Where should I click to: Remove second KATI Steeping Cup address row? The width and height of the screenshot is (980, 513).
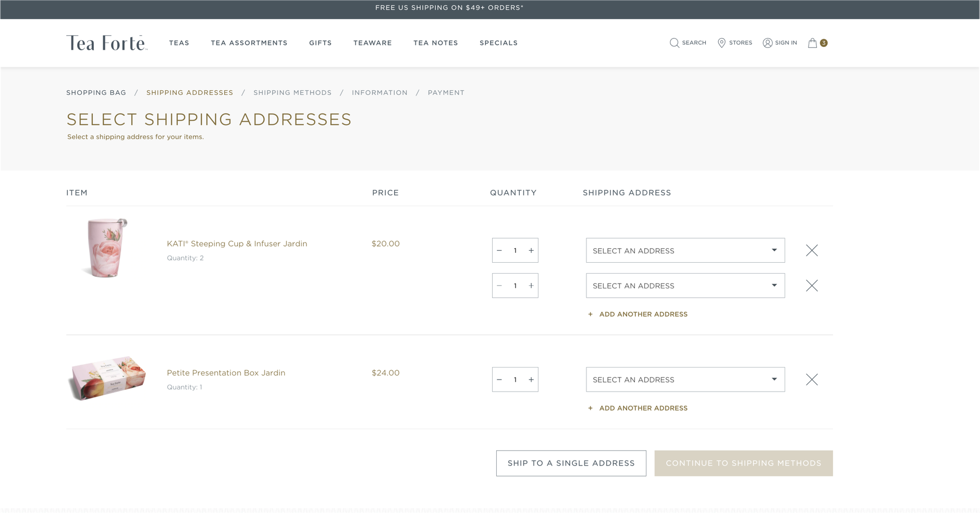pyautogui.click(x=812, y=285)
